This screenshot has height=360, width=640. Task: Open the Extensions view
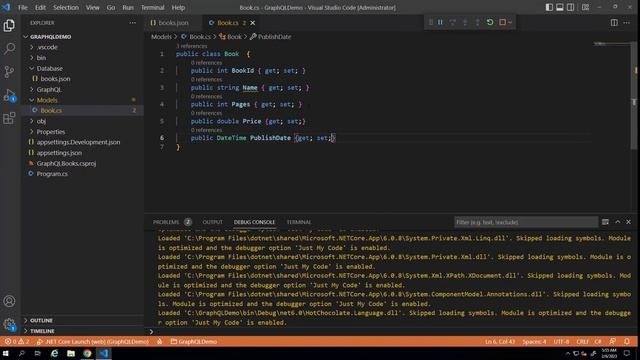click(x=9, y=118)
